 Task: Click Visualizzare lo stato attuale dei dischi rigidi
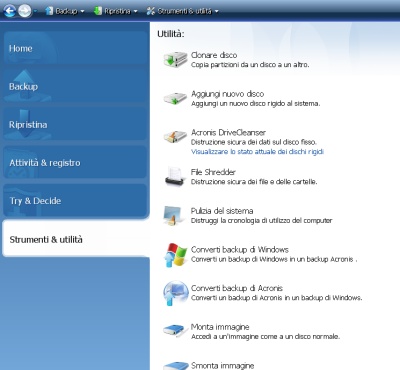[x=257, y=152]
